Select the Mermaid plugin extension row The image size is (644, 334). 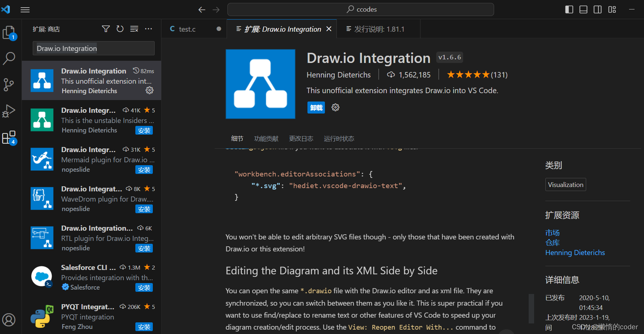coord(91,159)
